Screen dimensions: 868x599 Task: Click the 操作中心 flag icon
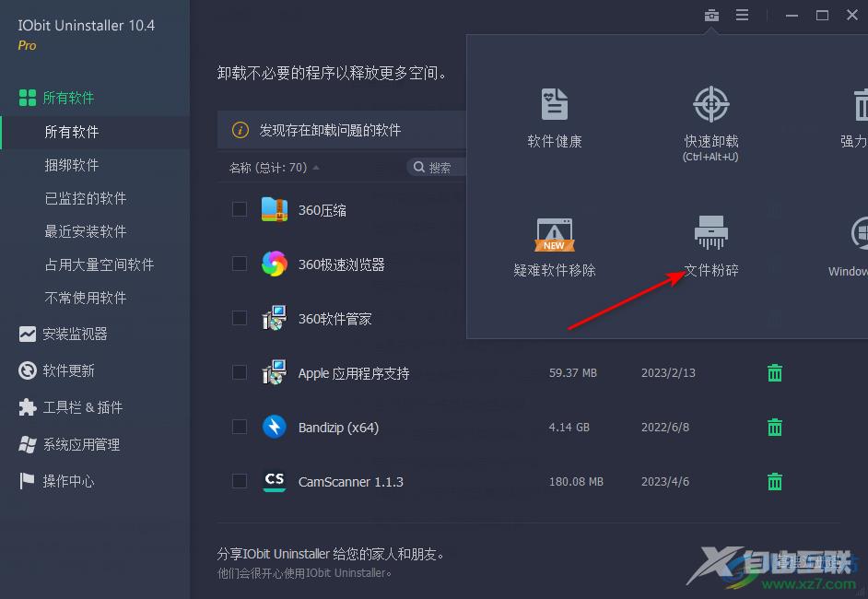pos(27,481)
